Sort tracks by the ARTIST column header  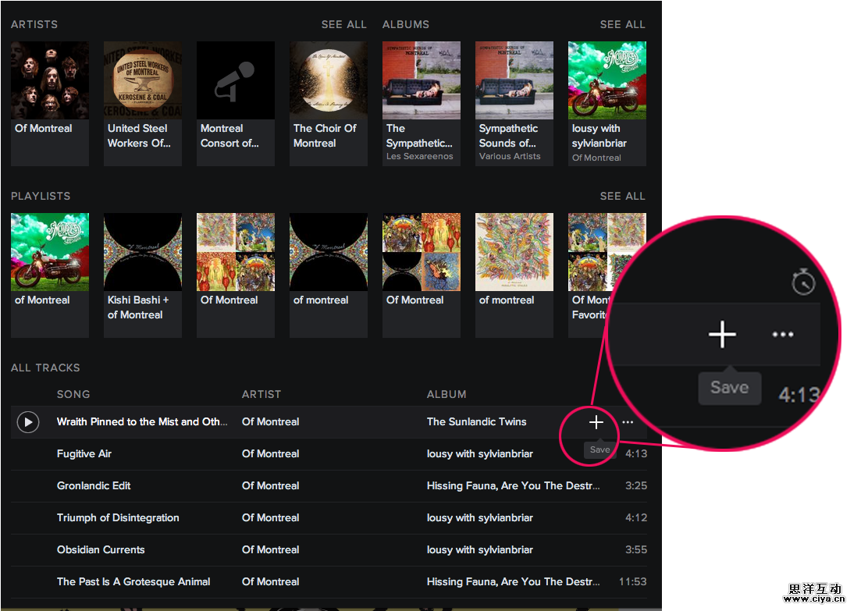tap(261, 394)
